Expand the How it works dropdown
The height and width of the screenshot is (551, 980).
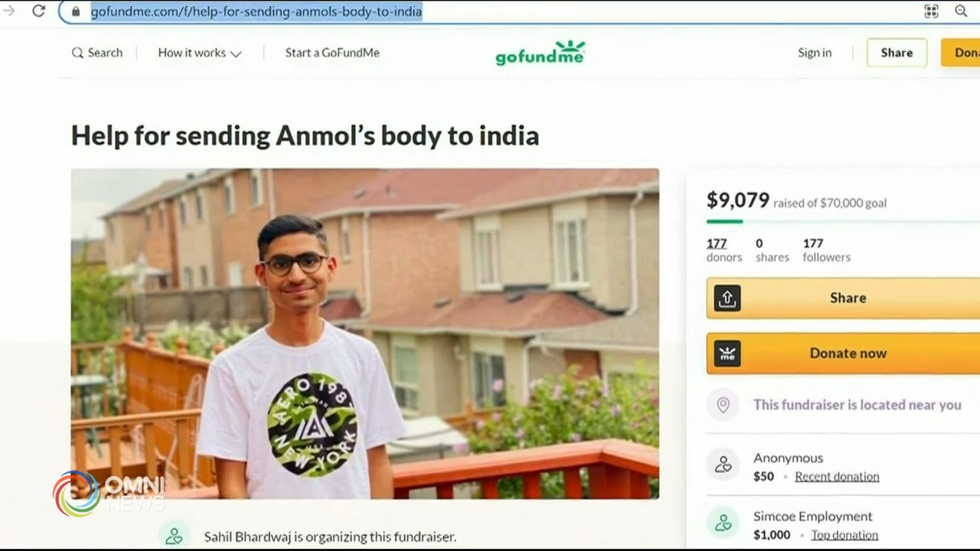point(199,53)
